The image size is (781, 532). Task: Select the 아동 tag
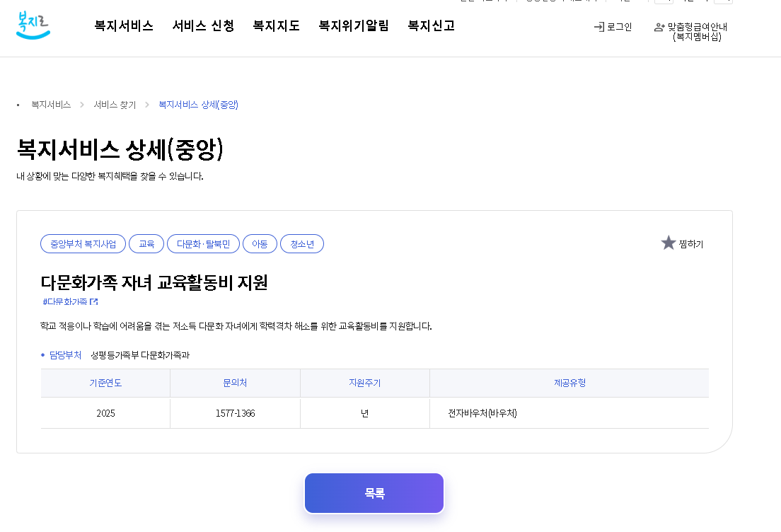[x=260, y=243]
